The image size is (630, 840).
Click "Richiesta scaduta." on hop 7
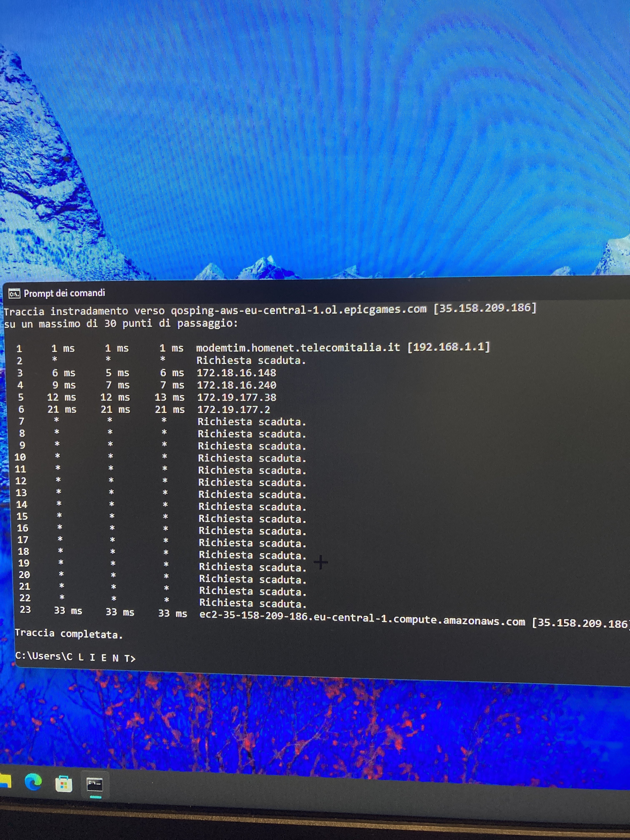pos(251,421)
